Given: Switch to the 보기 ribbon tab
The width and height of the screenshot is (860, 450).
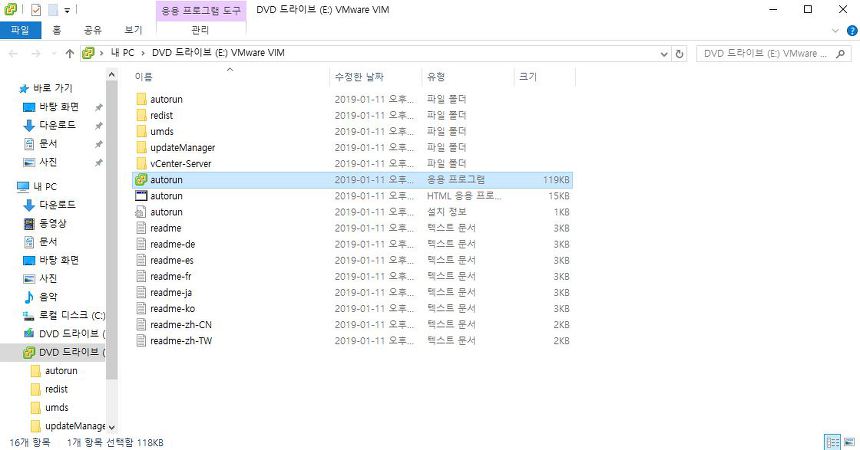Looking at the screenshot, I should click(133, 30).
